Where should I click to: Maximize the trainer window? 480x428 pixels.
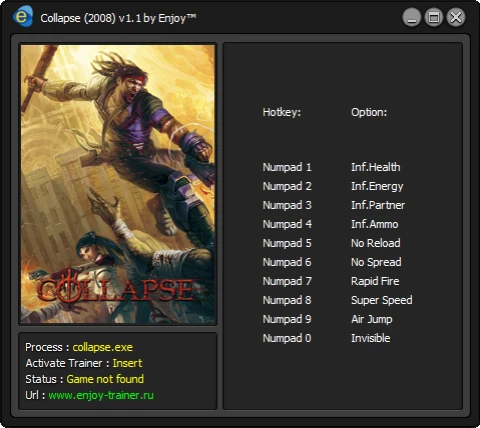tap(434, 17)
